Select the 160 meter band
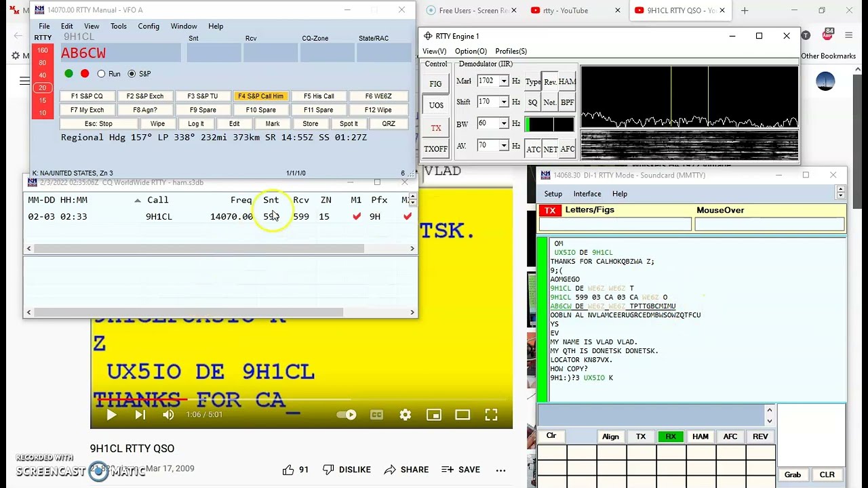The image size is (868, 488). coord(43,50)
